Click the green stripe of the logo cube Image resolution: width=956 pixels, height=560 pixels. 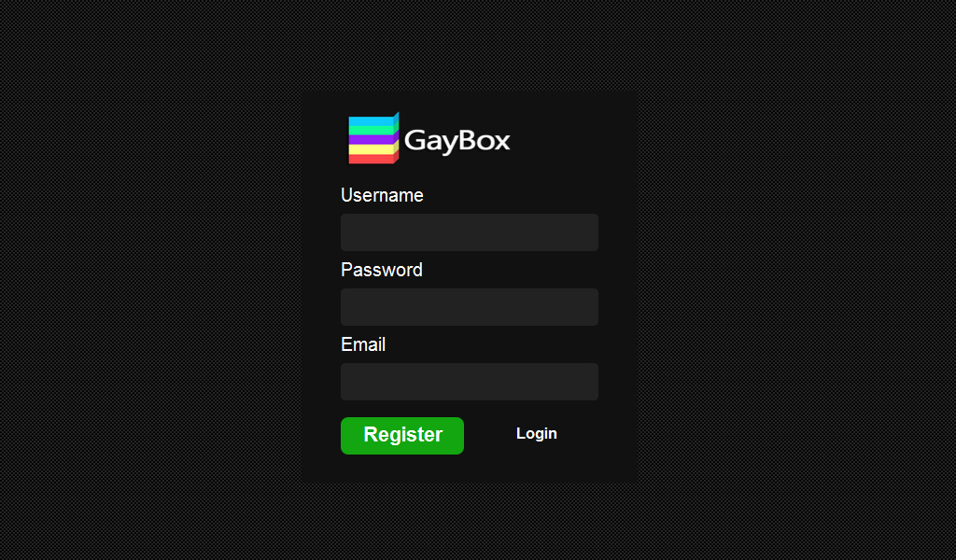[x=371, y=131]
